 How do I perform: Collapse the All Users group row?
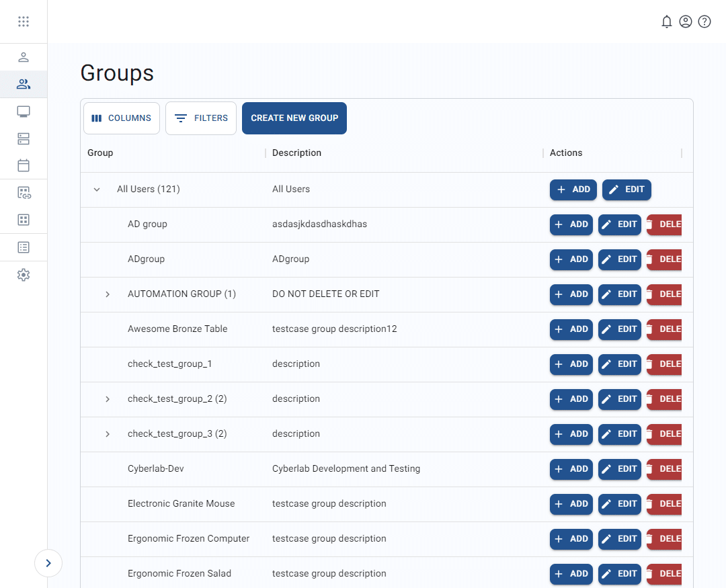pyautogui.click(x=96, y=189)
